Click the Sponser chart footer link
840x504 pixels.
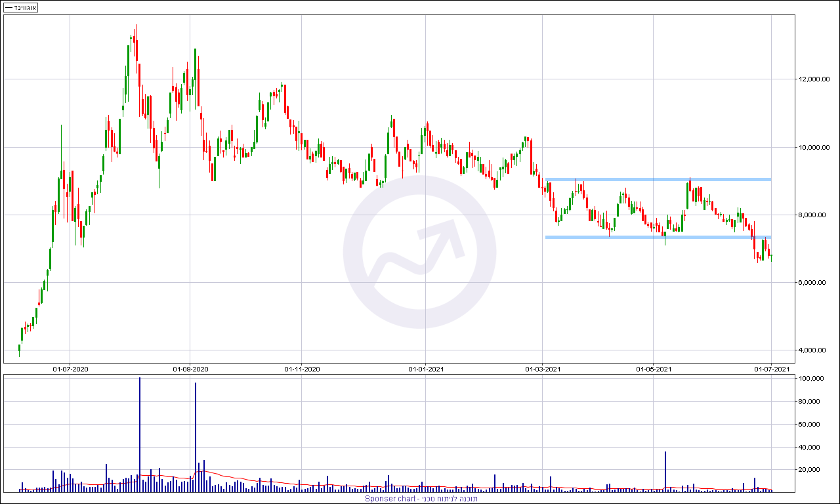(x=421, y=499)
